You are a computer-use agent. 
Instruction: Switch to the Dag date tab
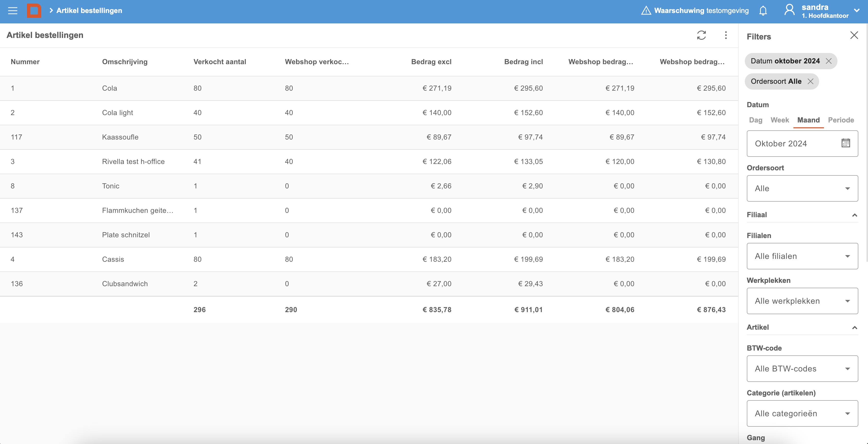755,120
